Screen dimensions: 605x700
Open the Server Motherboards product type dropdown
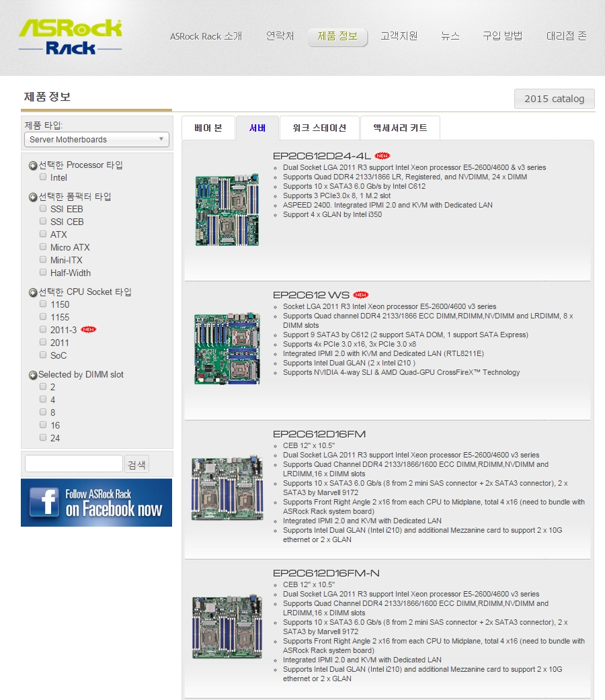click(97, 139)
